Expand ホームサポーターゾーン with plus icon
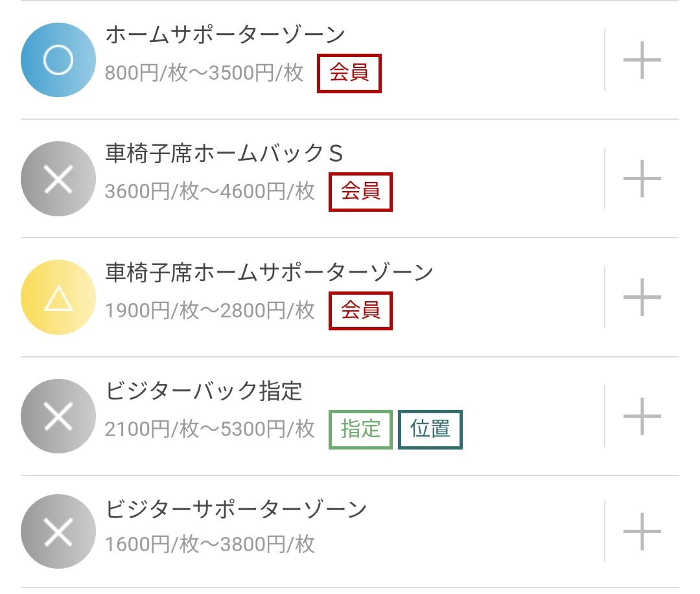 (642, 60)
